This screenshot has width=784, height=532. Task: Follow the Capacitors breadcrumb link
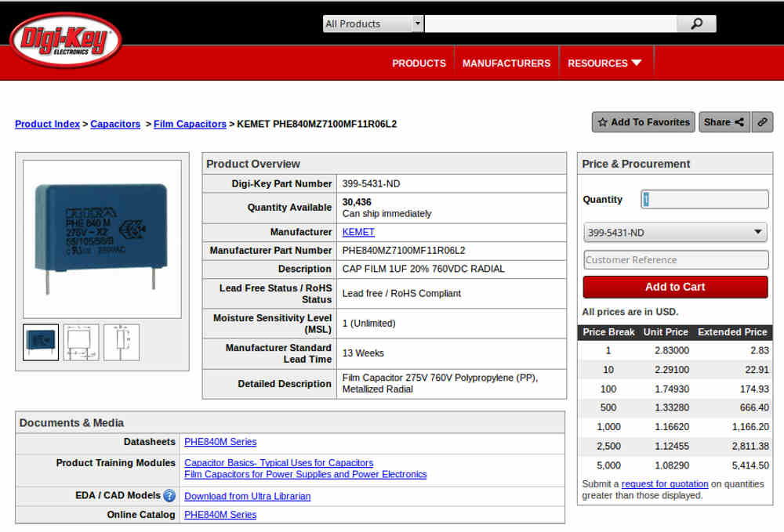(x=115, y=124)
